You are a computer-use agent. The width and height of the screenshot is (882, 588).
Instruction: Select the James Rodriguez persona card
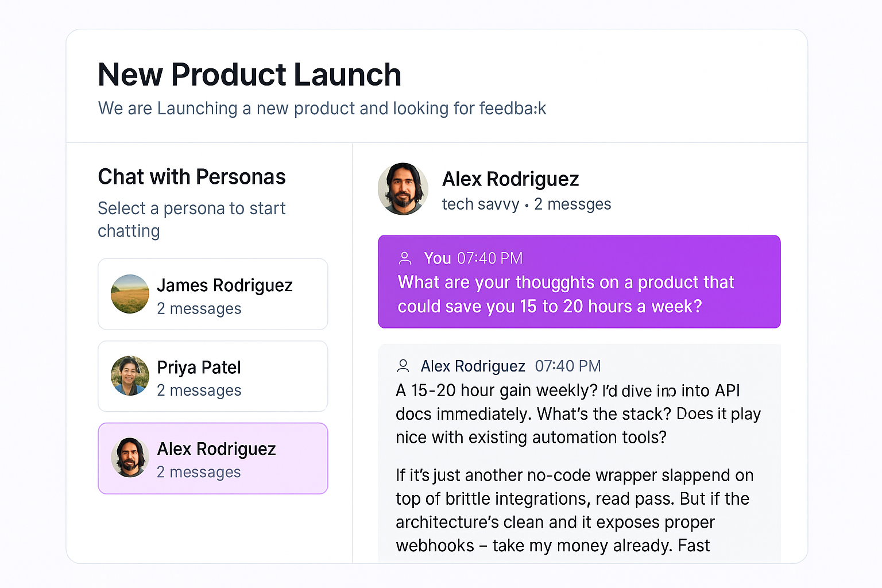pos(212,294)
